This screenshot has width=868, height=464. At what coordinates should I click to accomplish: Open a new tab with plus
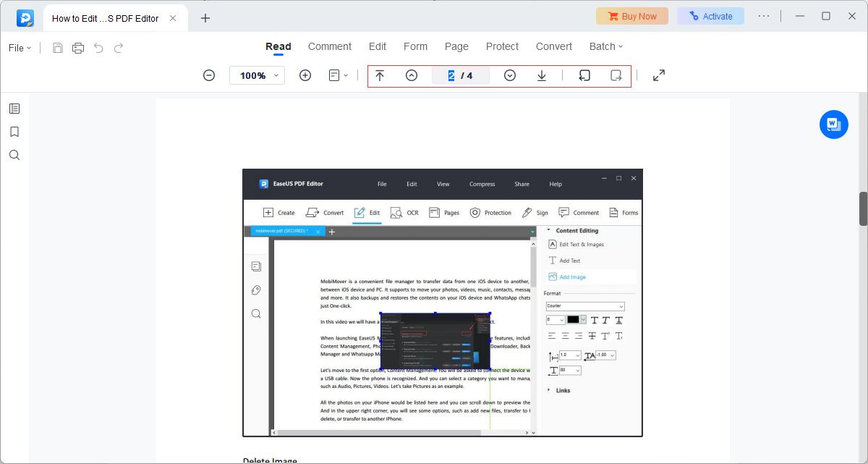[205, 18]
